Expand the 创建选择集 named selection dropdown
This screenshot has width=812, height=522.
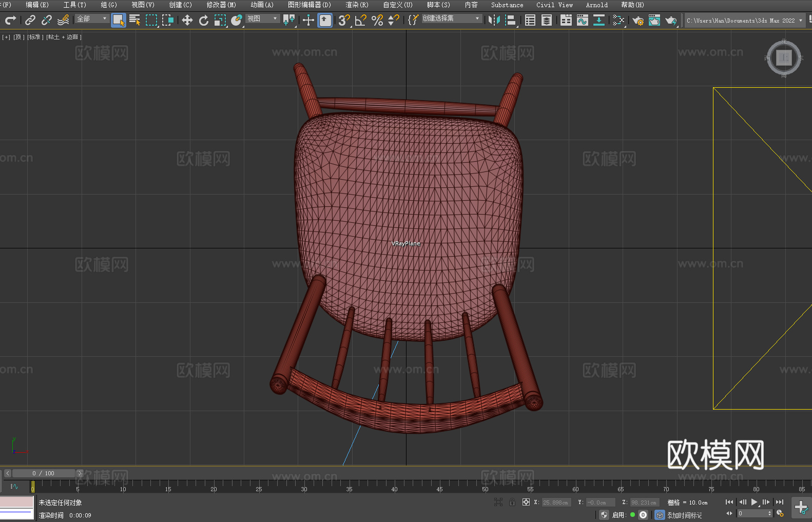[x=452, y=18]
